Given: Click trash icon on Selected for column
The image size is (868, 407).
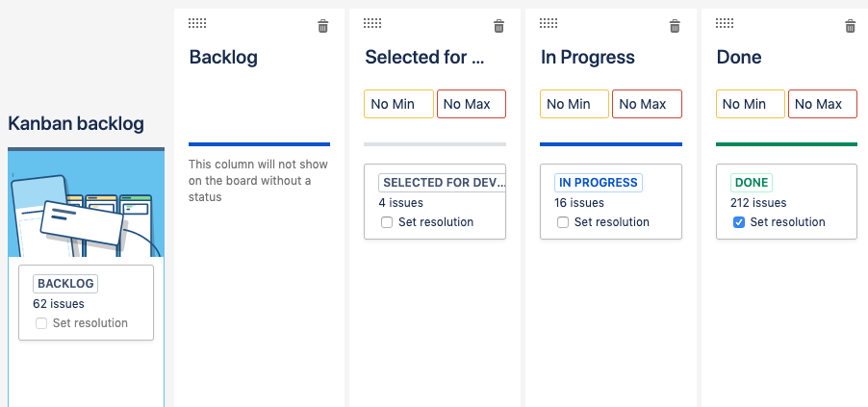Looking at the screenshot, I should 498,26.
